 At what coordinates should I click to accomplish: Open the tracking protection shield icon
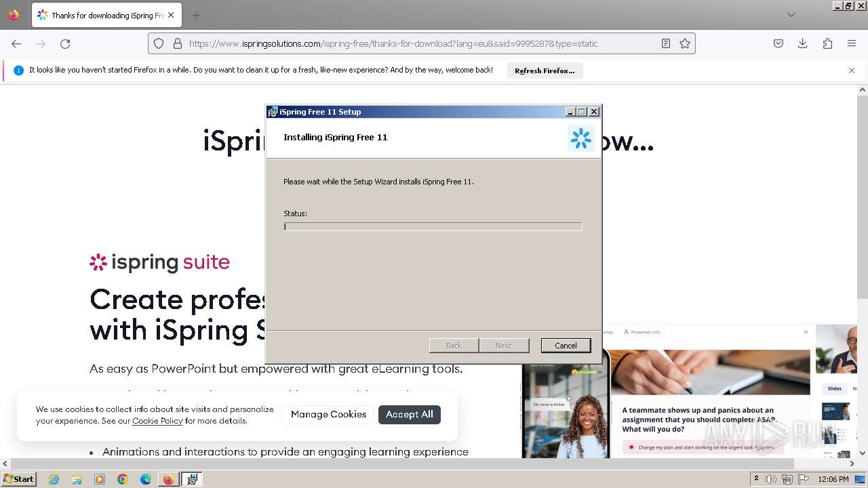point(159,43)
